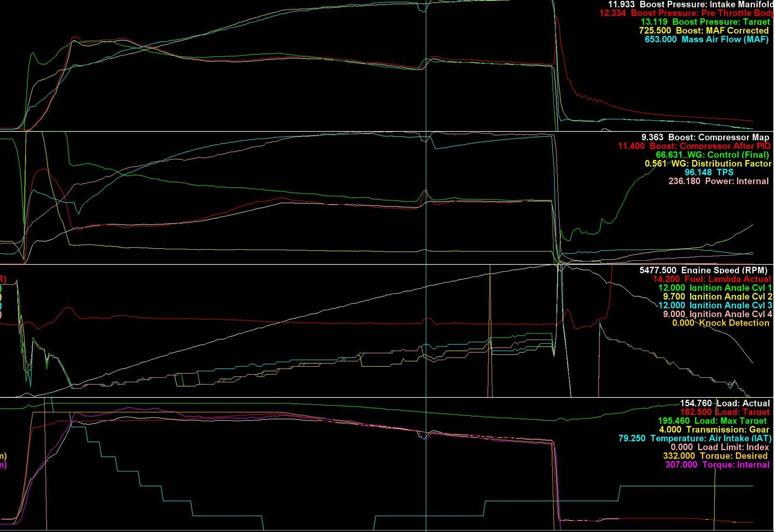This screenshot has width=774, height=532.
Task: Click the Load: Target legend label
Action: point(724,412)
